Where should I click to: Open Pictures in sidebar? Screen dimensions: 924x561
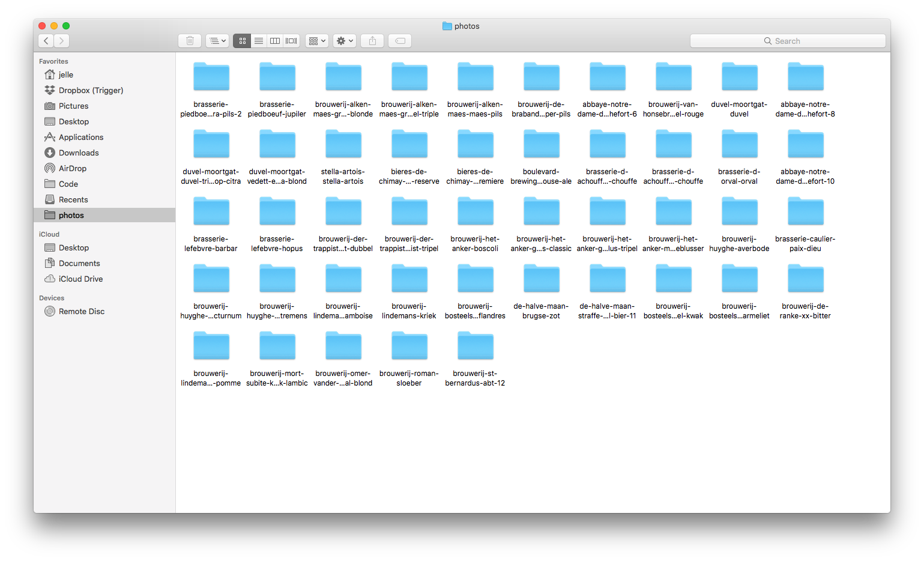[x=104, y=106]
